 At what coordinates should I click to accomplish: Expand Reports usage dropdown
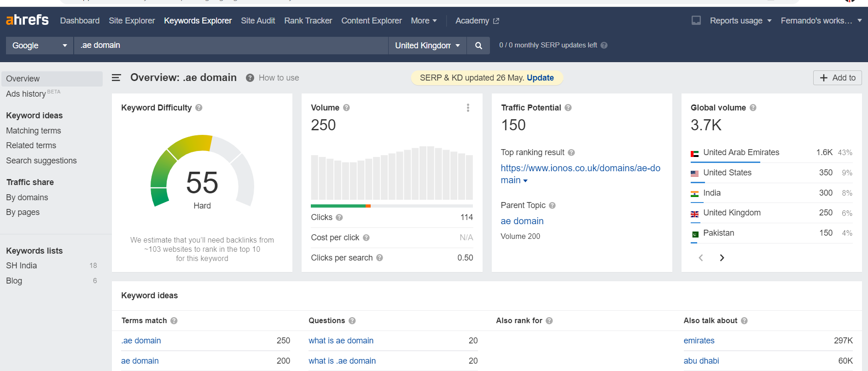coord(740,21)
